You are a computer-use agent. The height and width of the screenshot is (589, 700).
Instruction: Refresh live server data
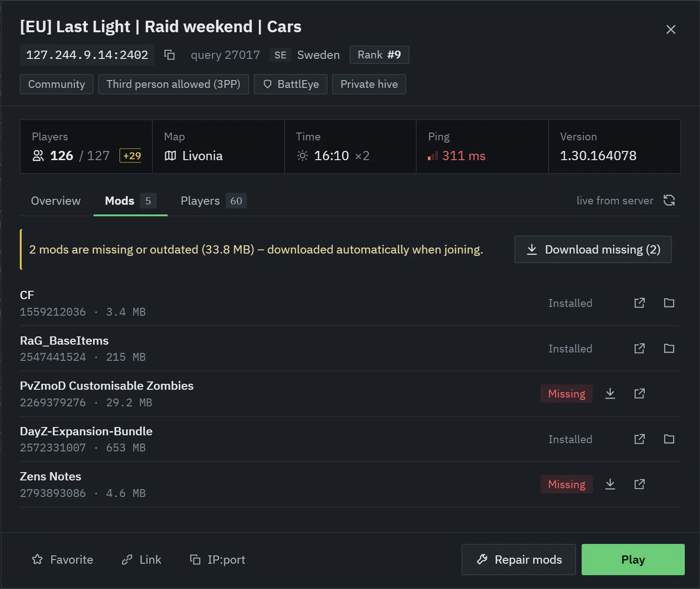tap(669, 200)
